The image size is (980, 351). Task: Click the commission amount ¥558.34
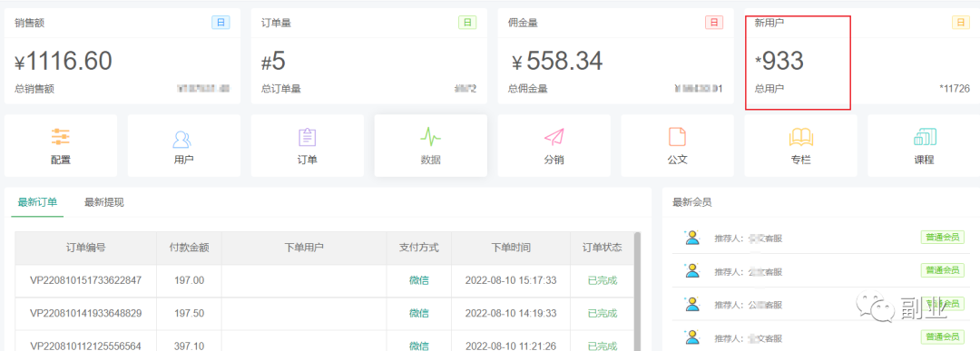pos(557,61)
